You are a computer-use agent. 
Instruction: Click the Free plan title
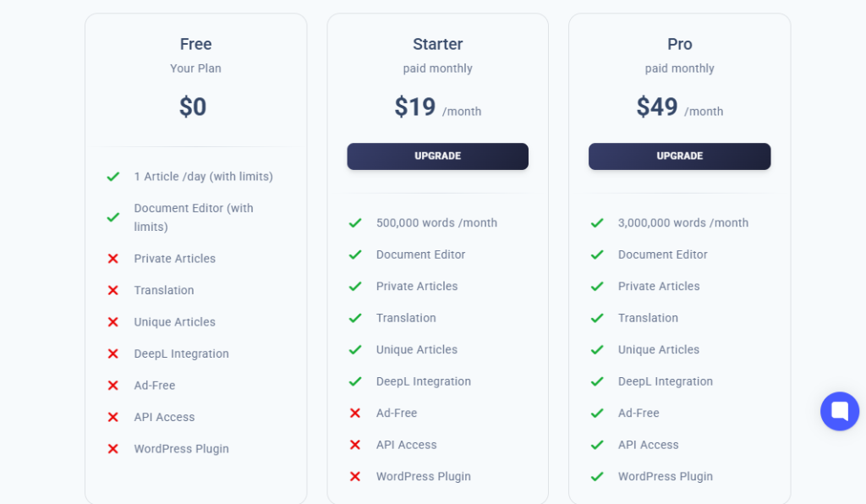[195, 44]
